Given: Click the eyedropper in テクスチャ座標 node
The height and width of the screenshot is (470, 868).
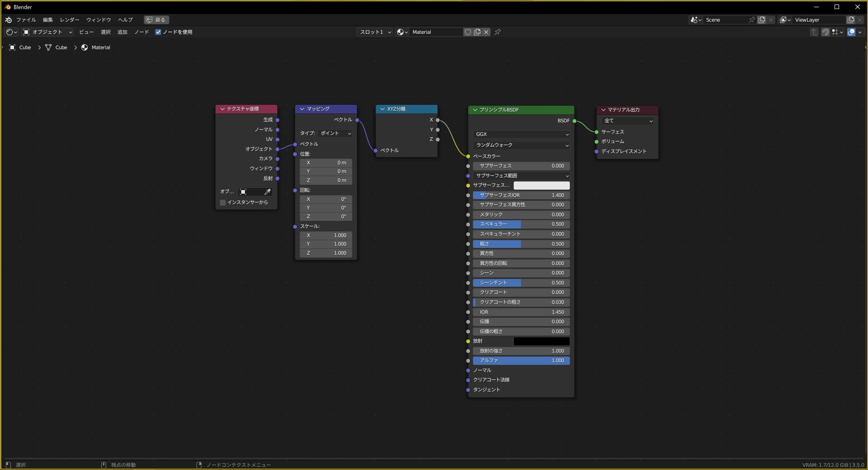Looking at the screenshot, I should pyautogui.click(x=267, y=192).
